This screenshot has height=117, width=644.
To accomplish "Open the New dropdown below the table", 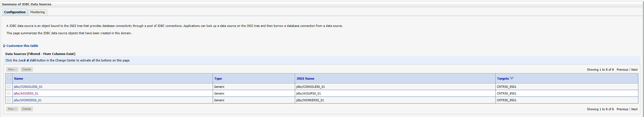I will pos(12,109).
